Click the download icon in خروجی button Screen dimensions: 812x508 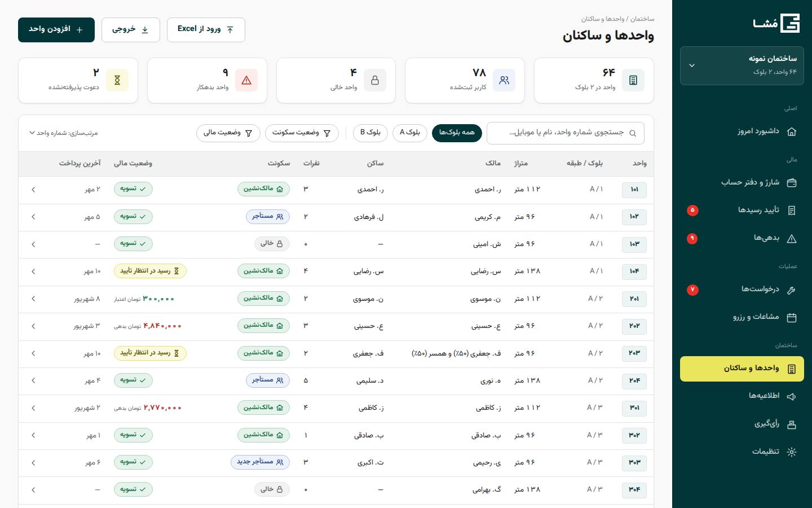[145, 30]
